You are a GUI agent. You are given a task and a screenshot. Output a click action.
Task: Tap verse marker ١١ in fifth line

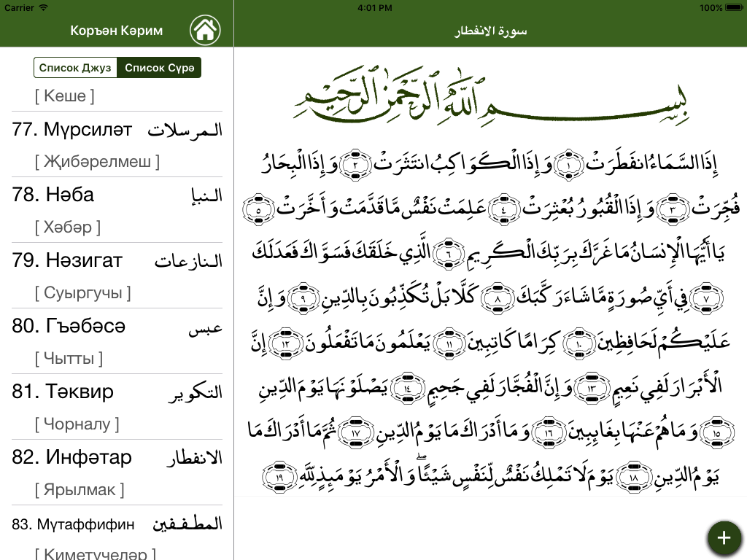[449, 343]
